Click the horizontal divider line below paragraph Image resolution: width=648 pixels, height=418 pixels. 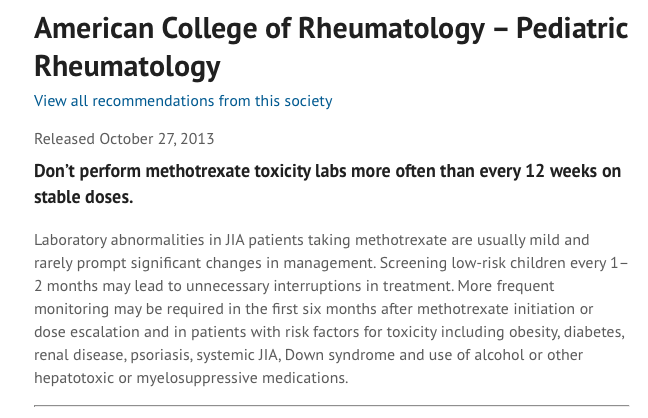point(331,406)
